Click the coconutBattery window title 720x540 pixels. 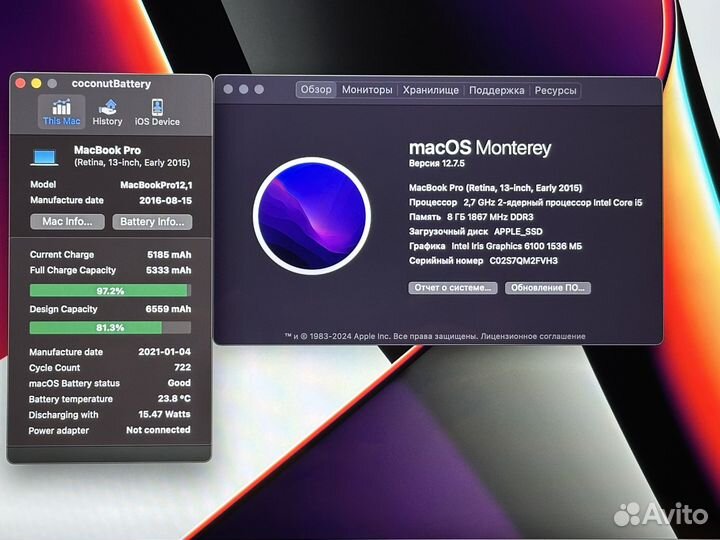(111, 84)
